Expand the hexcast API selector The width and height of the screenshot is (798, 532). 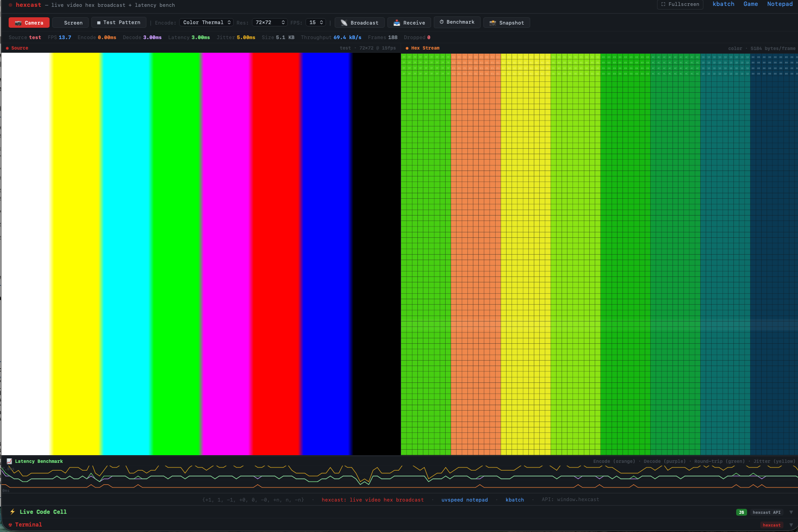791,512
